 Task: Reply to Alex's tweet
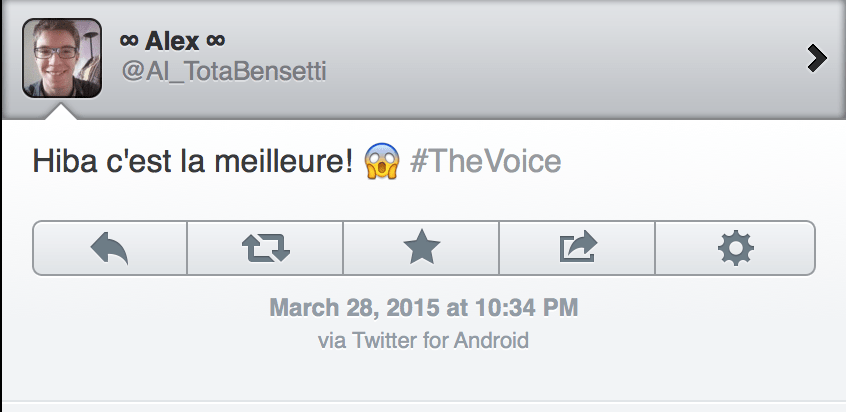pyautogui.click(x=110, y=247)
